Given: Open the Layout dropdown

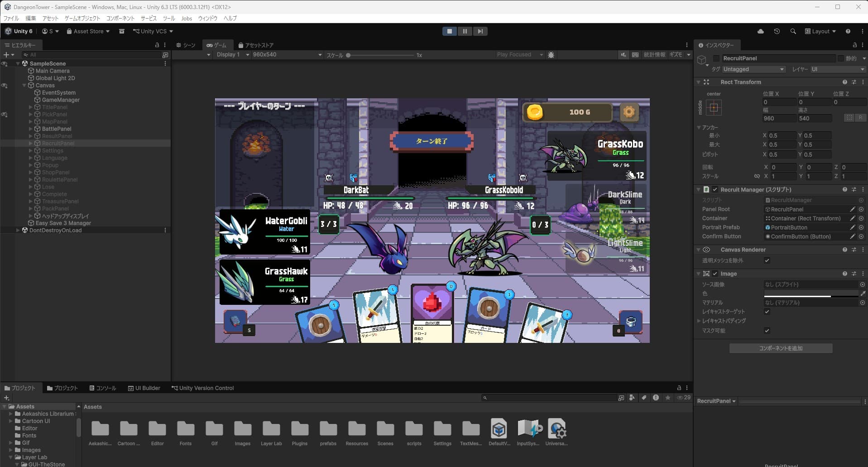Looking at the screenshot, I should point(820,31).
